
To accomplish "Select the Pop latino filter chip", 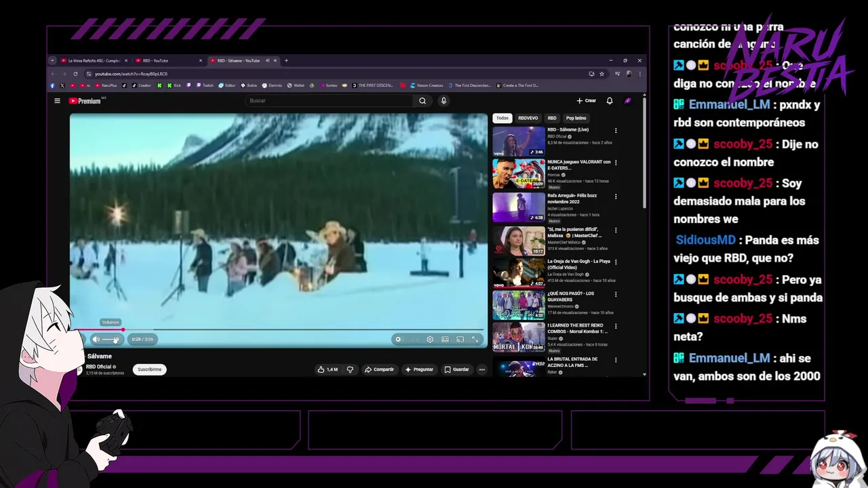I will point(576,118).
